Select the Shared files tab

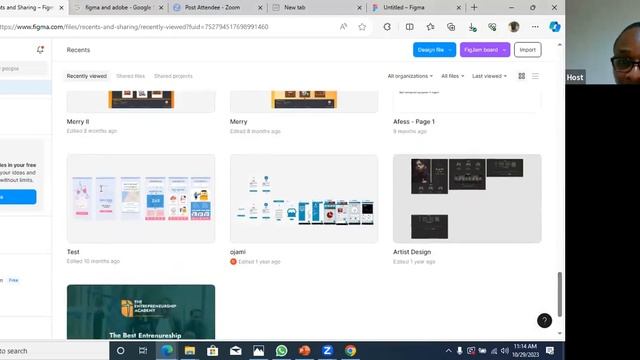(x=130, y=76)
